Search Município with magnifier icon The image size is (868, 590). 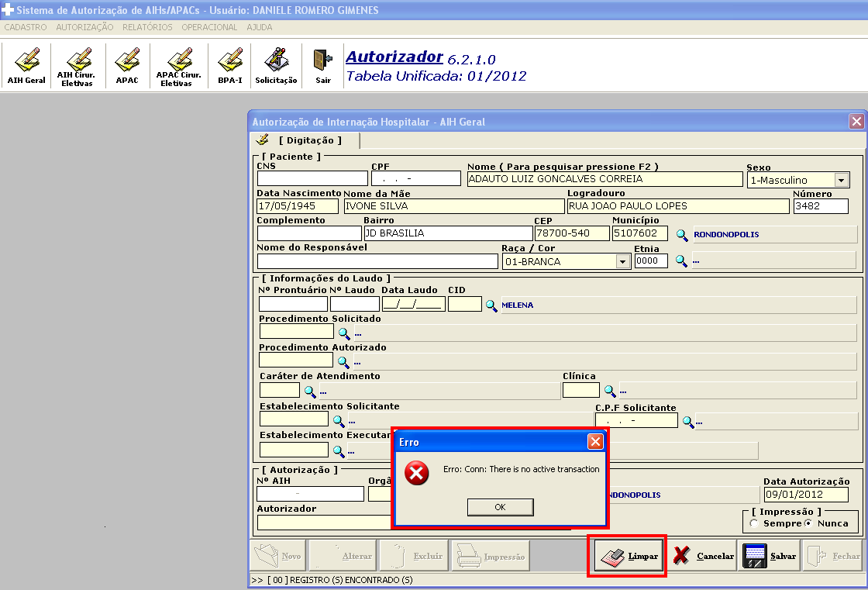coord(682,235)
